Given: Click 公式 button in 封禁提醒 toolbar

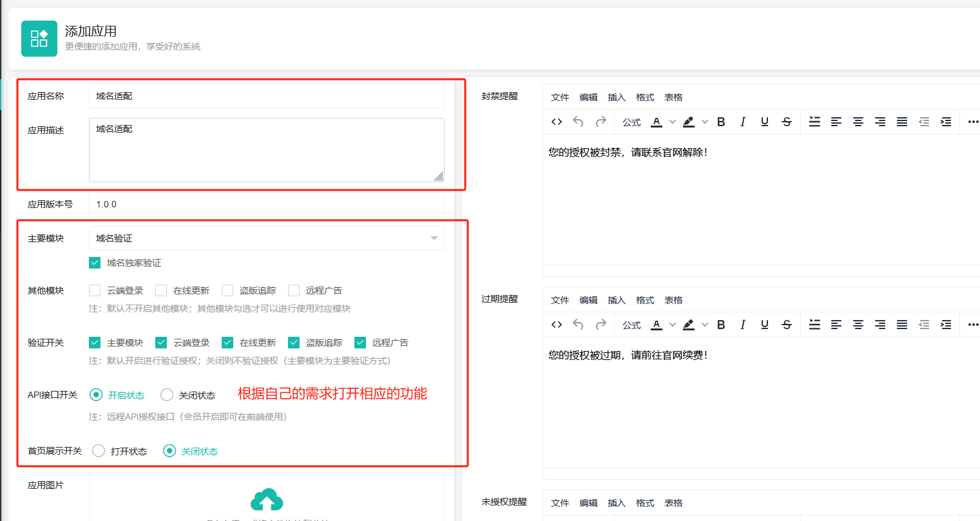Looking at the screenshot, I should 631,122.
